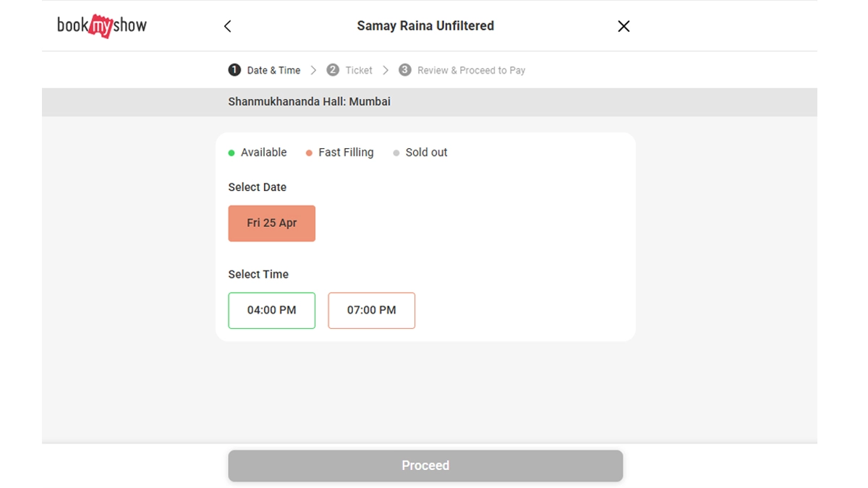Click chevron between Date & Time and Ticket
868x488 pixels.
[x=313, y=70]
